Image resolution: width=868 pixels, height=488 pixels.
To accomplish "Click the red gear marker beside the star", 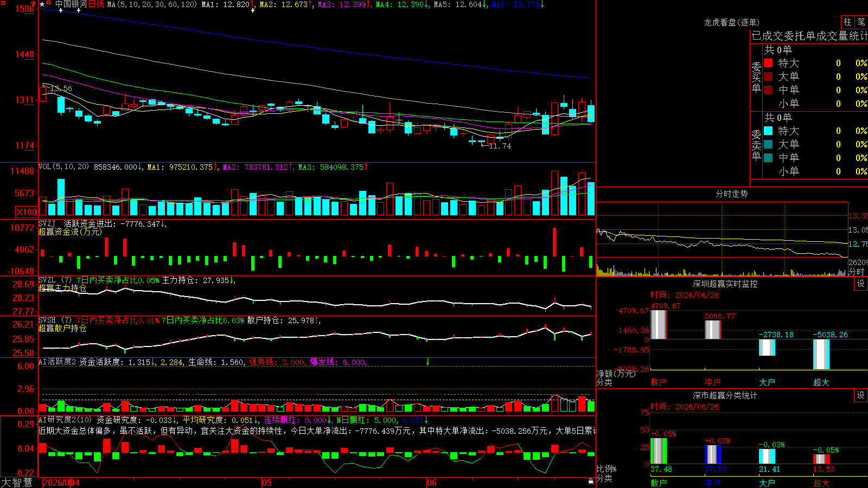I will tap(49, 3).
